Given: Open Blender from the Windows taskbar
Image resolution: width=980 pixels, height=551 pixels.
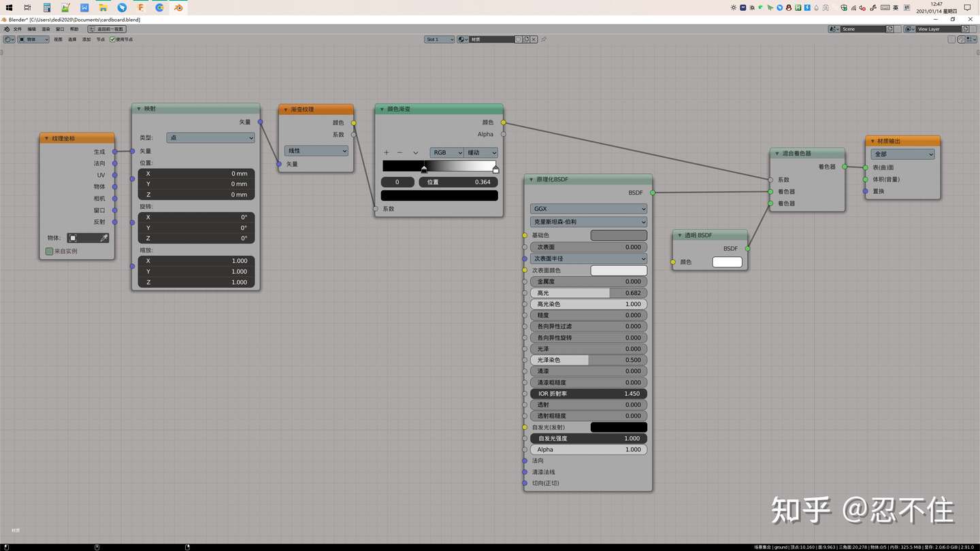Looking at the screenshot, I should [x=178, y=7].
